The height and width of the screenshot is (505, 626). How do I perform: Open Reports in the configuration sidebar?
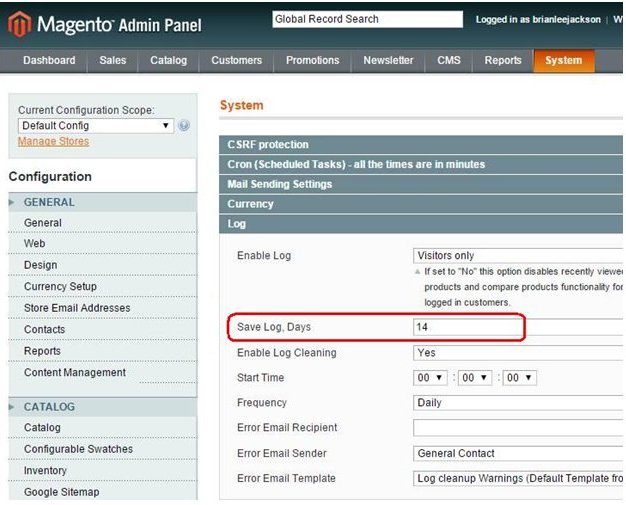(x=103, y=351)
